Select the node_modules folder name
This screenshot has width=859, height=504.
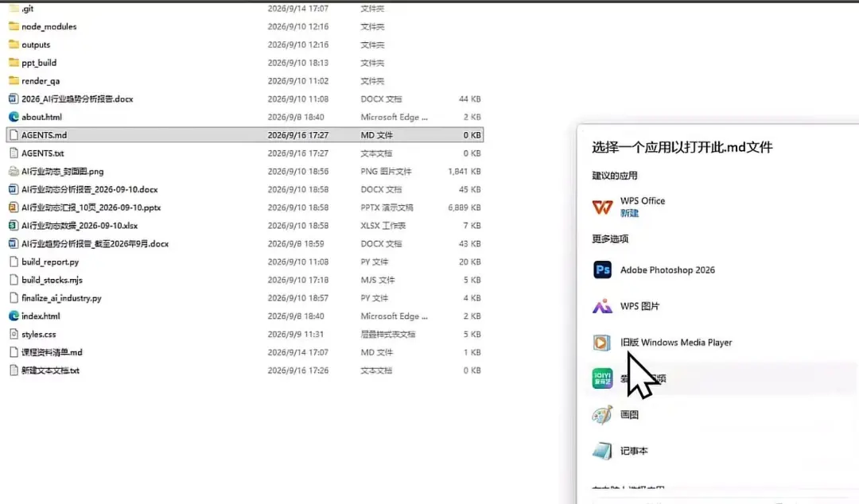click(x=49, y=26)
